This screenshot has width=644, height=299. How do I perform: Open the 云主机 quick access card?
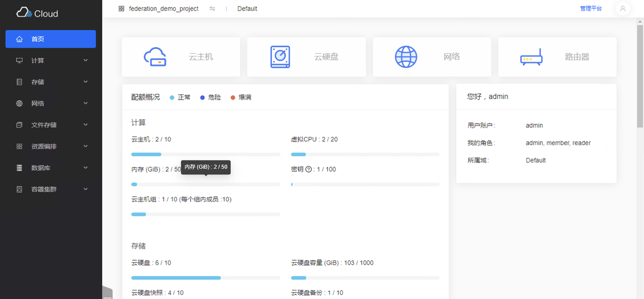180,56
